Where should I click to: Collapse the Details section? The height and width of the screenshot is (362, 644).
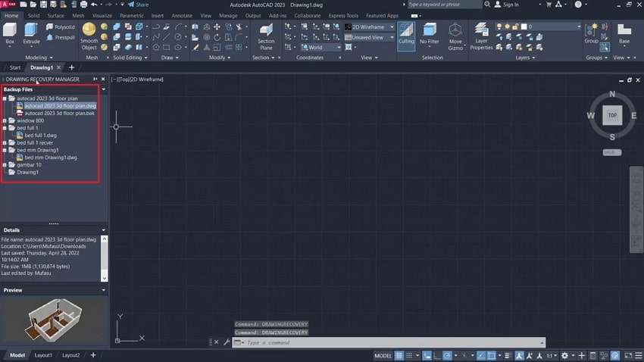(104, 230)
